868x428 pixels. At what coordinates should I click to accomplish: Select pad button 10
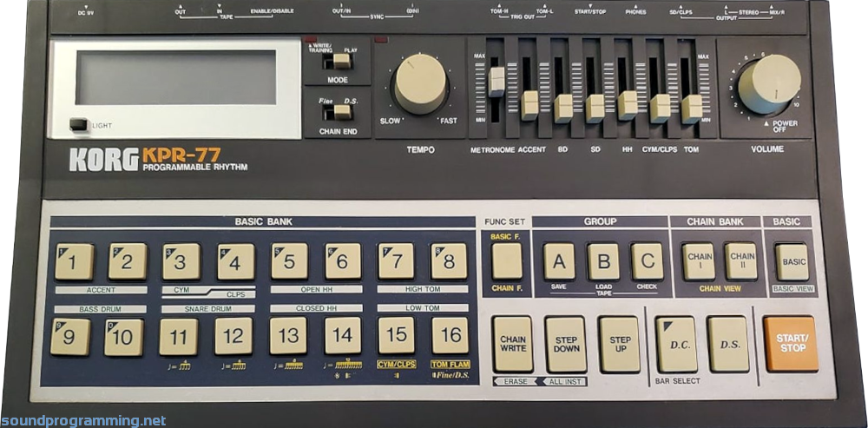tap(124, 337)
